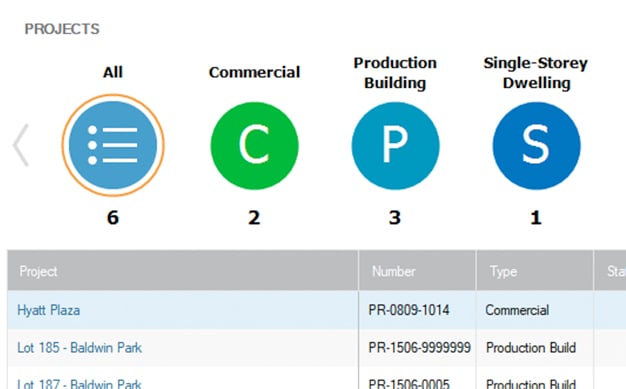Viewport: 626px width, 389px height.
Task: Click the count 6 under All
Action: point(113,218)
